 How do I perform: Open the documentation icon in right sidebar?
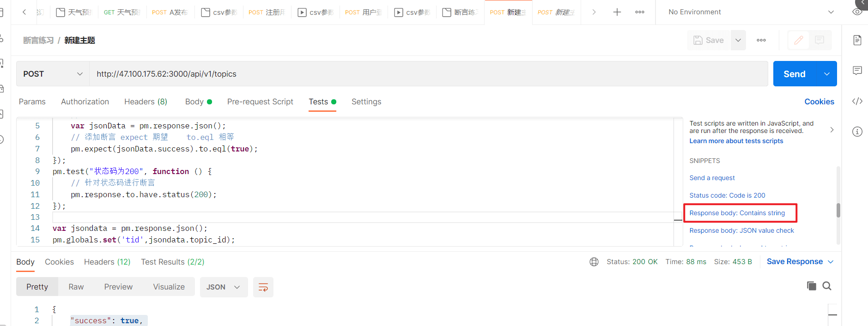[857, 40]
